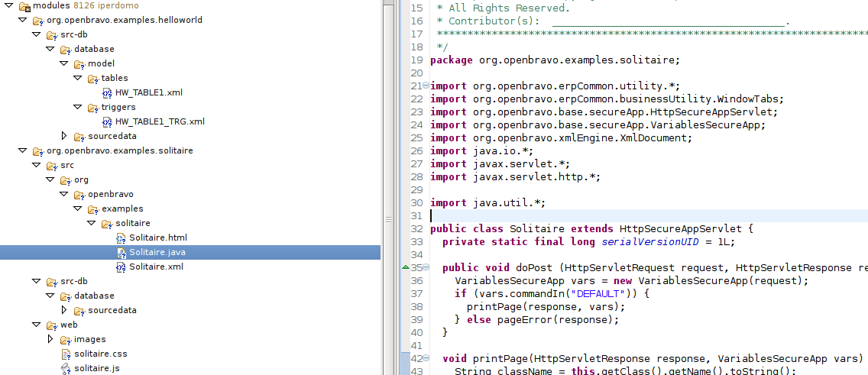Image resolution: width=868 pixels, height=375 pixels.
Task: Collapse the triggers folder
Action: tap(77, 107)
